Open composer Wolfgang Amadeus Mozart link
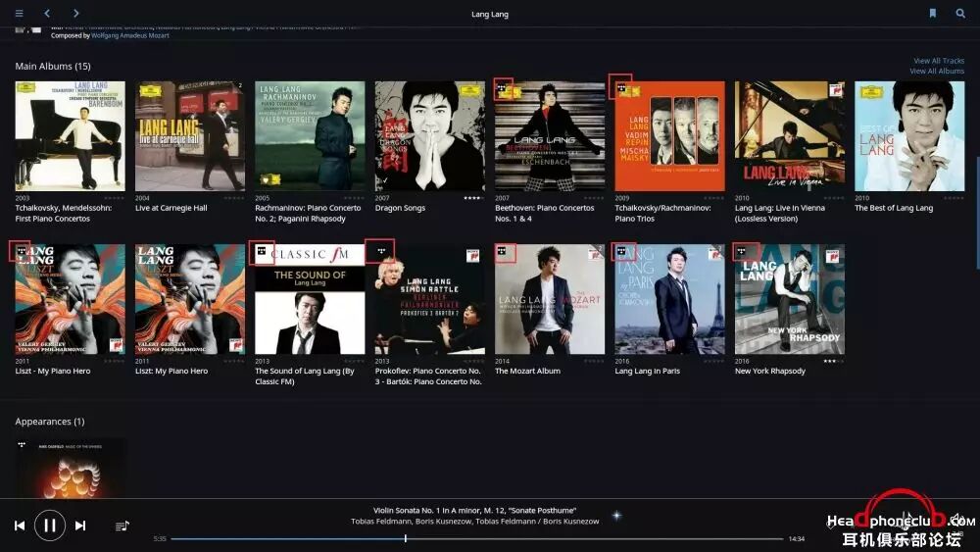Screen dimensions: 980x552 pyautogui.click(x=130, y=35)
